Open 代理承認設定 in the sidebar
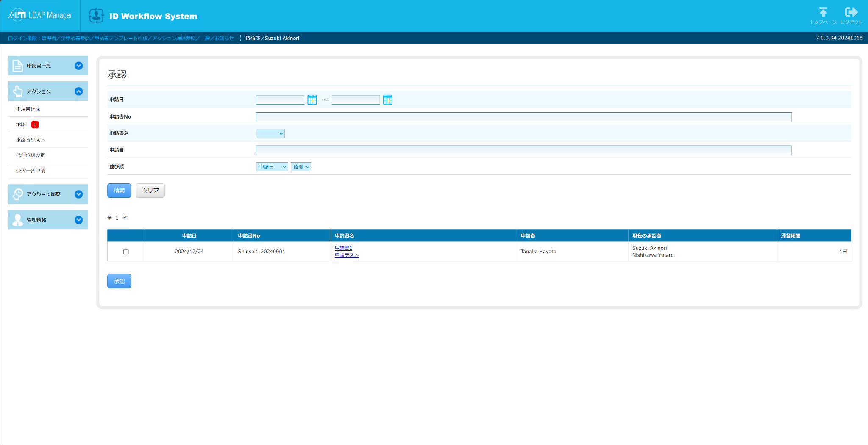Viewport: 868px width, 445px height. point(31,155)
